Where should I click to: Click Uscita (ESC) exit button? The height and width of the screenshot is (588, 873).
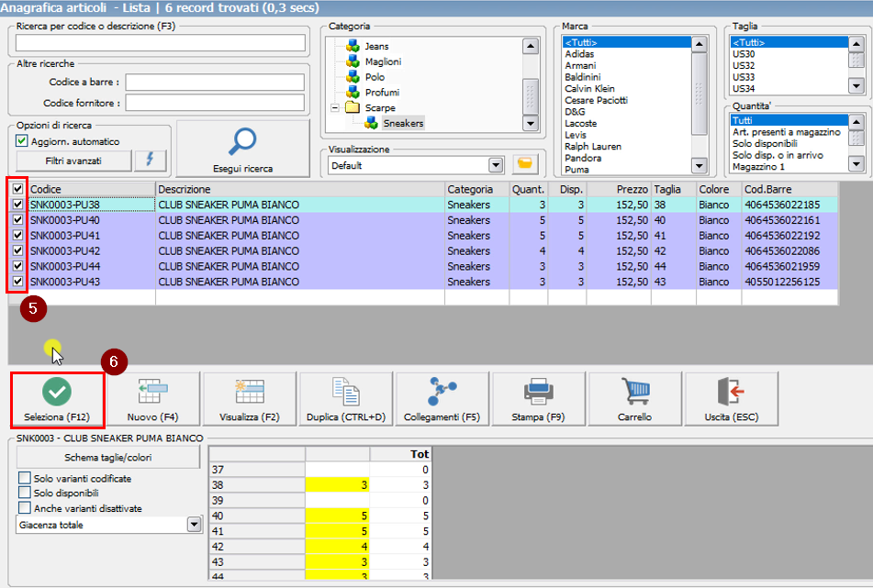click(x=731, y=399)
